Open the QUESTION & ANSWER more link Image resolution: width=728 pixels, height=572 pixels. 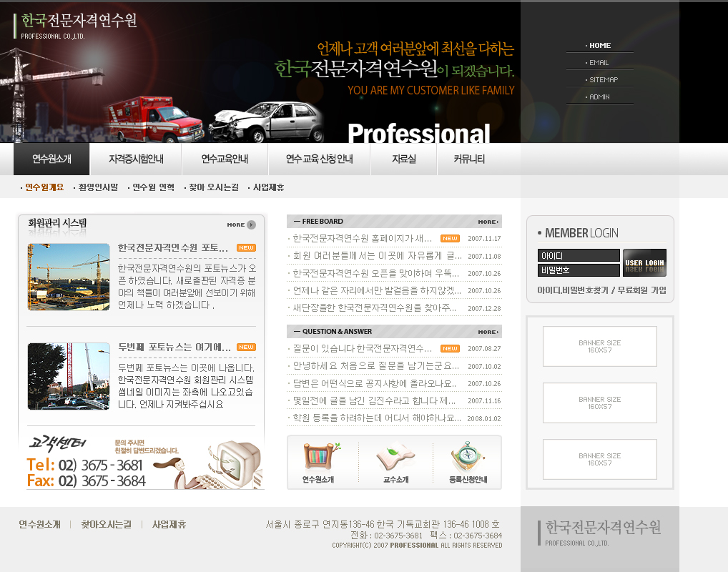tap(488, 332)
